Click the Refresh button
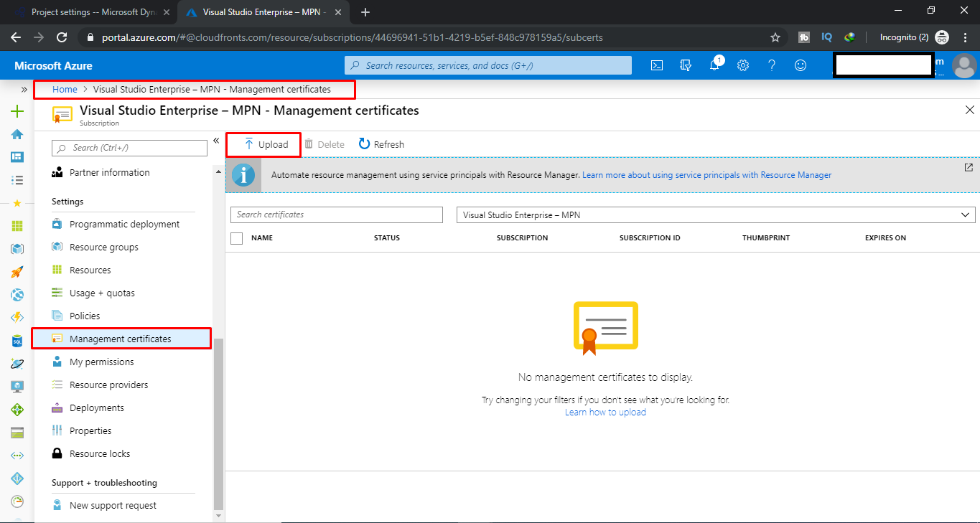980x523 pixels. [x=381, y=144]
